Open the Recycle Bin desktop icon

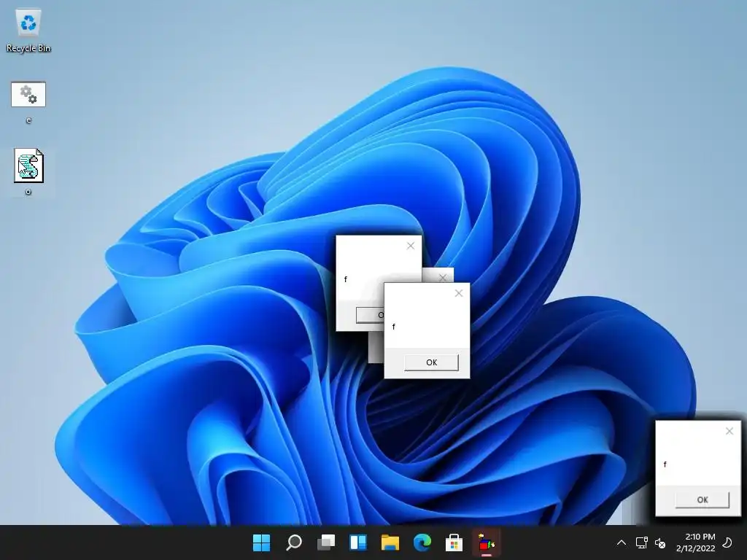[28, 31]
